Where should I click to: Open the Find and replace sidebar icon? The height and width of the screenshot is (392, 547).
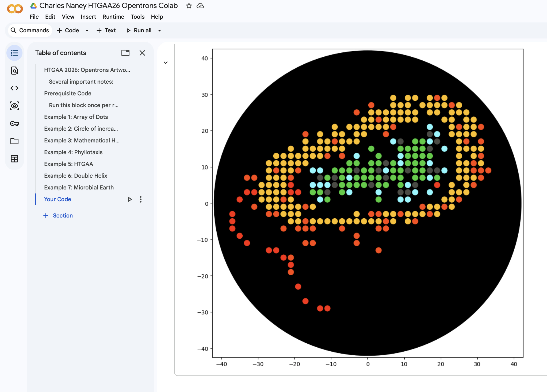point(14,71)
